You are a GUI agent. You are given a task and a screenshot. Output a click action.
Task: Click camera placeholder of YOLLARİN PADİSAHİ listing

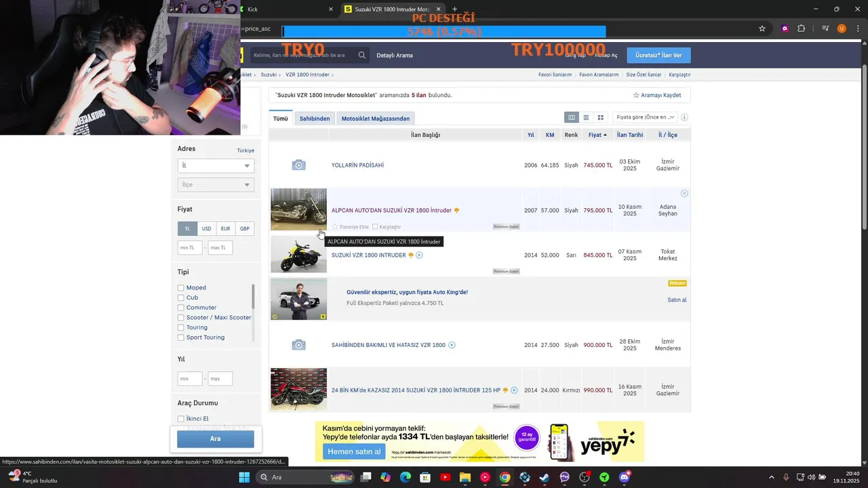[298, 165]
